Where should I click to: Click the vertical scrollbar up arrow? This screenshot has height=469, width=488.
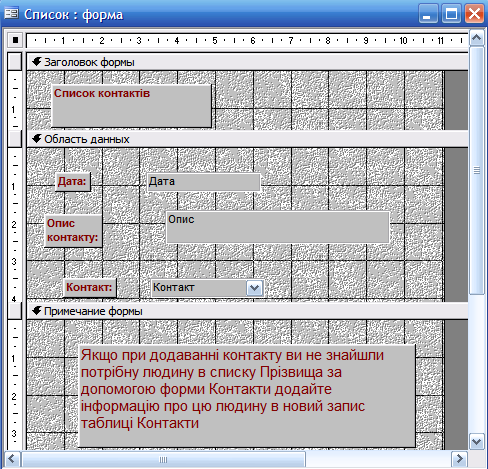coord(477,38)
